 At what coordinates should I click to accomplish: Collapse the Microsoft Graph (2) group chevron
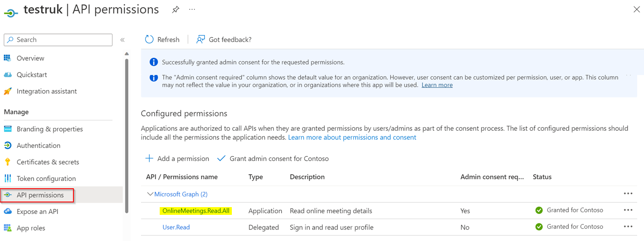[150, 194]
